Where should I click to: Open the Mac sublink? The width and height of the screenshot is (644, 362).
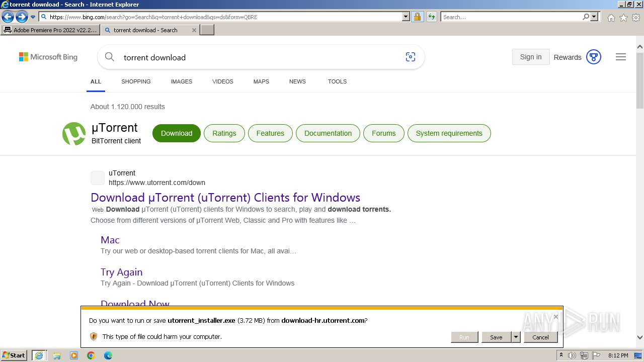(x=110, y=240)
